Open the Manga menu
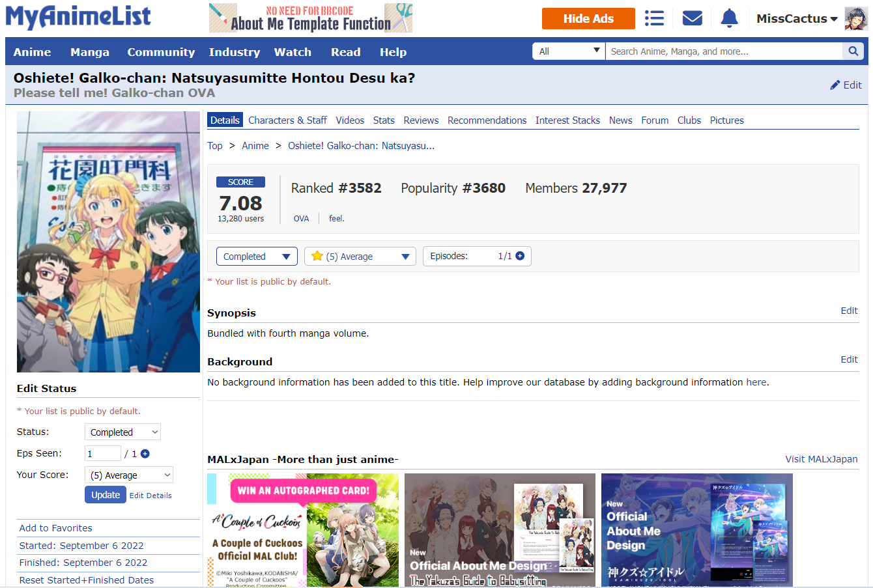873x588 pixels. pos(90,52)
